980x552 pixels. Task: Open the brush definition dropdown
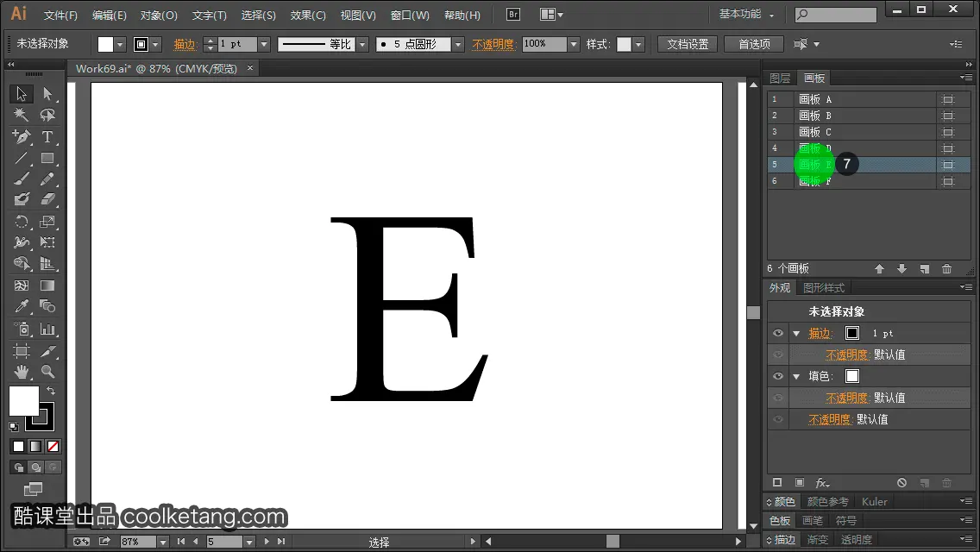click(x=458, y=44)
